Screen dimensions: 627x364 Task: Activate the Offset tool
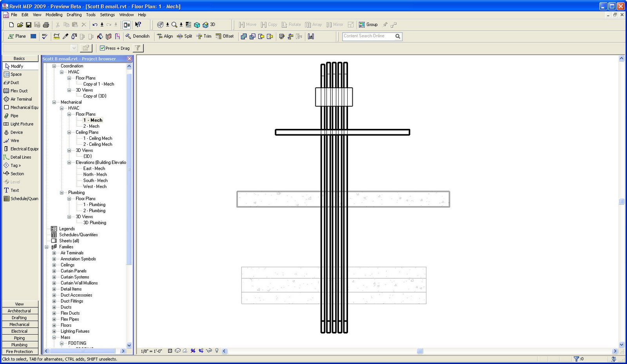(x=225, y=36)
